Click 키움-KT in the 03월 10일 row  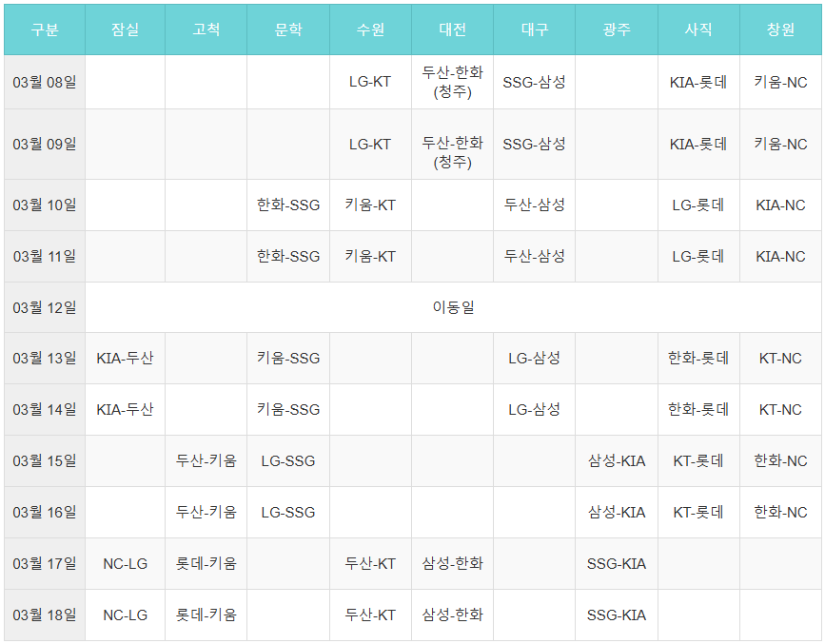click(x=370, y=205)
